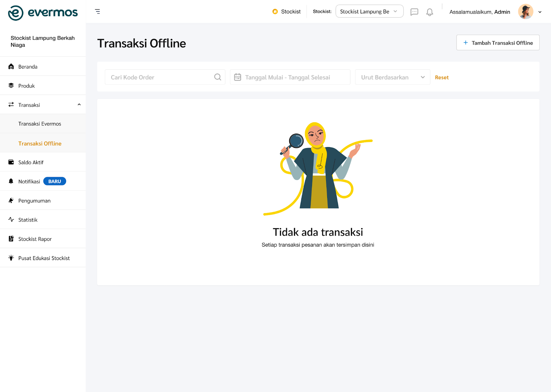
Task: Click the search magnifier icon in order field
Action: [x=218, y=77]
